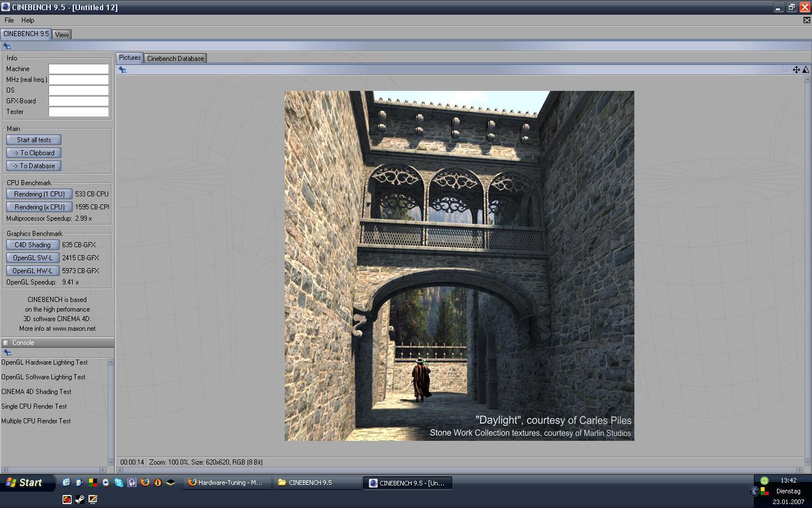Switch to the CINEBENCH 9.5 tab
Viewport: 812px width, 508px height.
[26, 34]
